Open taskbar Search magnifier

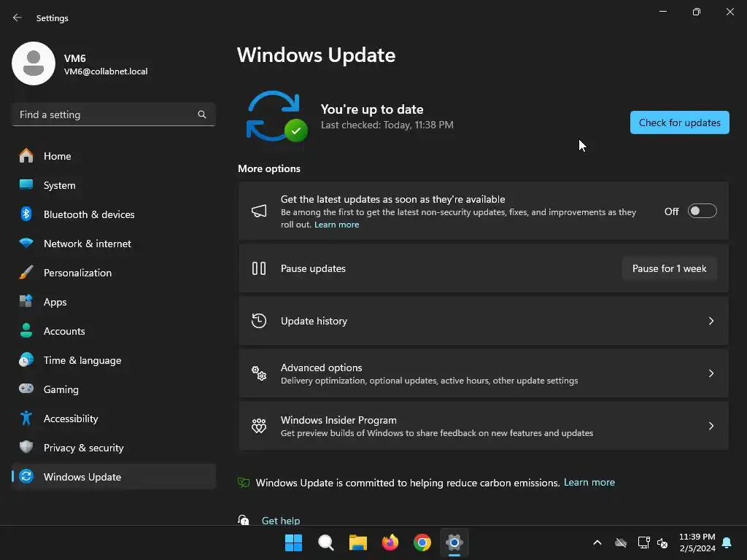(x=326, y=542)
